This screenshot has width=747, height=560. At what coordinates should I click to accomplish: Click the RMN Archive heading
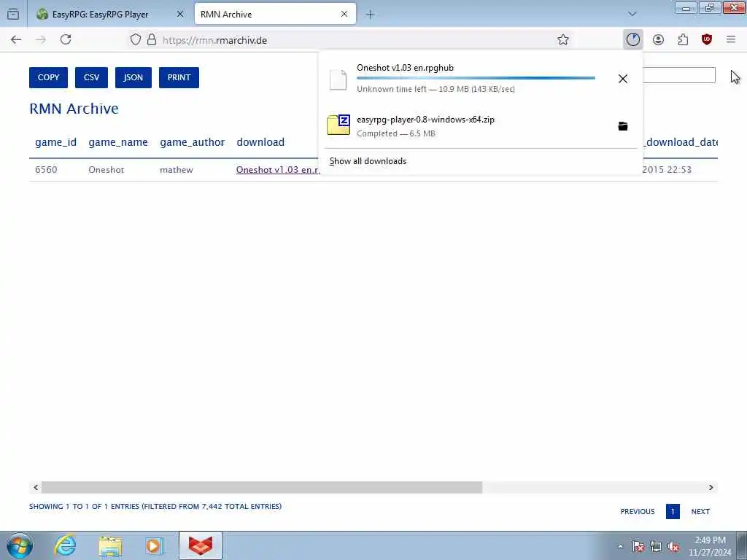tap(74, 109)
